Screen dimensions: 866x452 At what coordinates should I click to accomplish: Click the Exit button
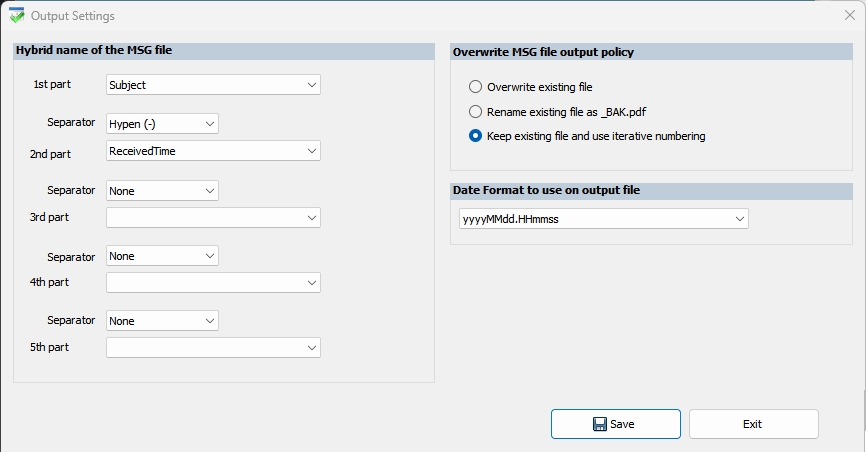pos(753,424)
